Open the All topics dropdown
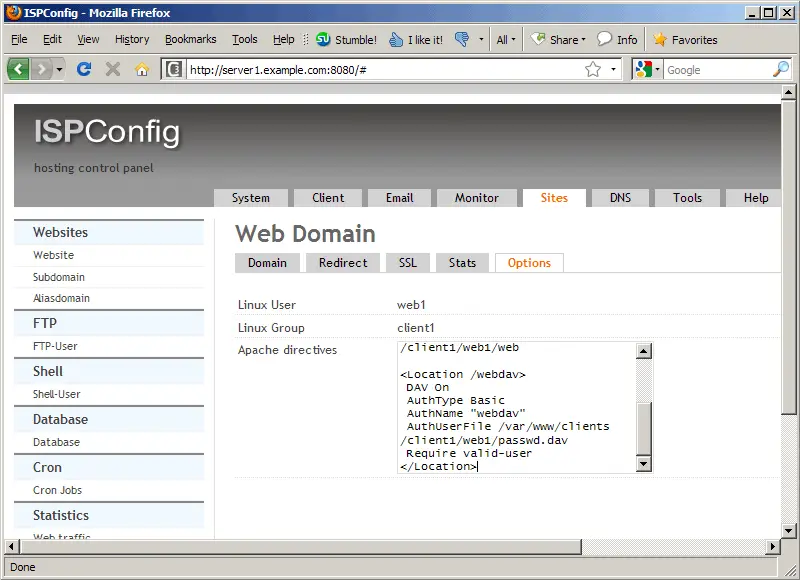This screenshot has height=580, width=800. point(506,39)
